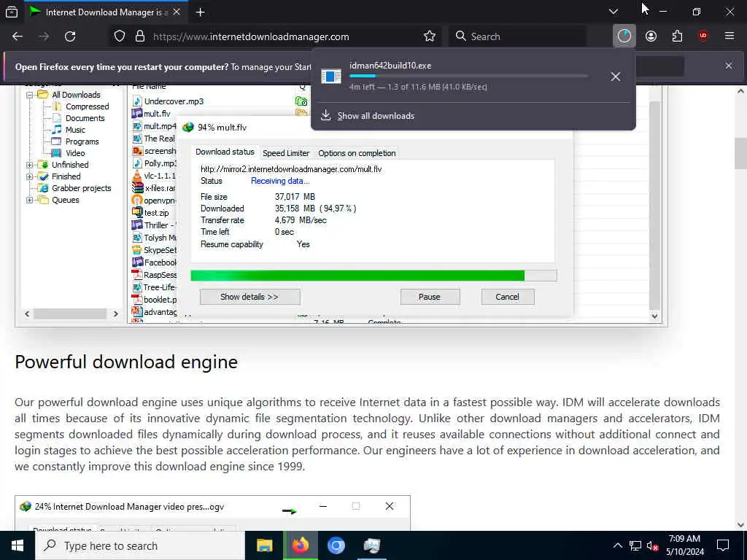The height and width of the screenshot is (560, 747).
Task: Click the Powerful download engine heading
Action: (x=126, y=362)
